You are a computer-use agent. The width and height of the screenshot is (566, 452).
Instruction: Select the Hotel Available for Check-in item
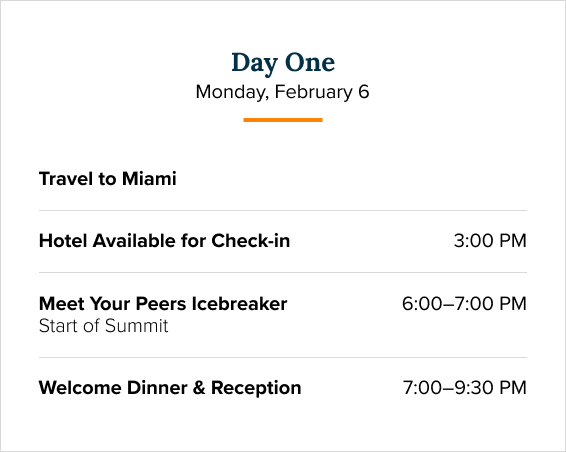click(164, 241)
